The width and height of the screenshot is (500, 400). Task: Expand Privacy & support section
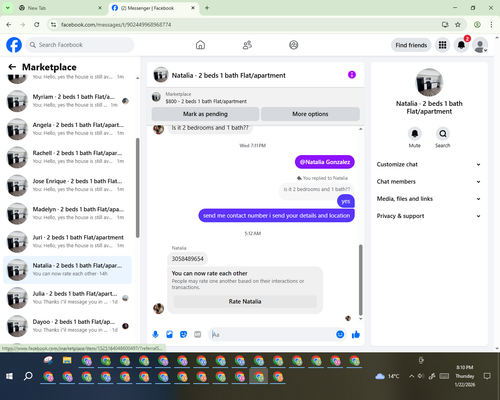coord(429,216)
